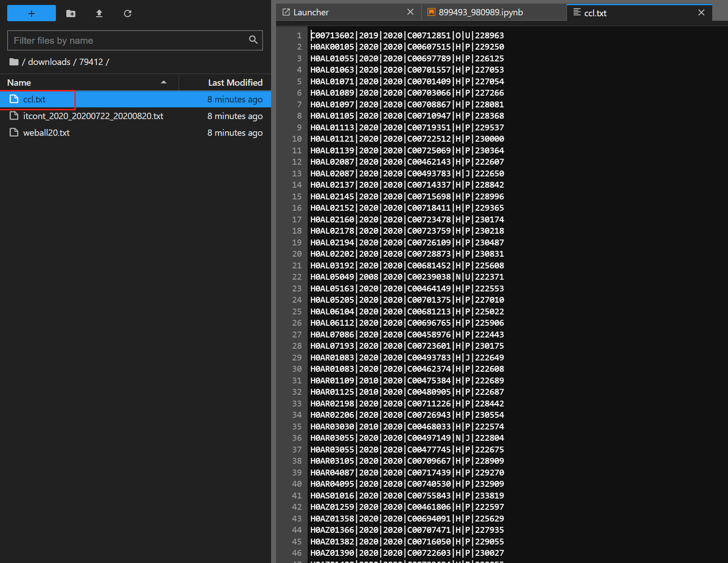Select itcont_2020_20200722_20200820.txt file
The height and width of the screenshot is (563, 728).
click(x=135, y=116)
